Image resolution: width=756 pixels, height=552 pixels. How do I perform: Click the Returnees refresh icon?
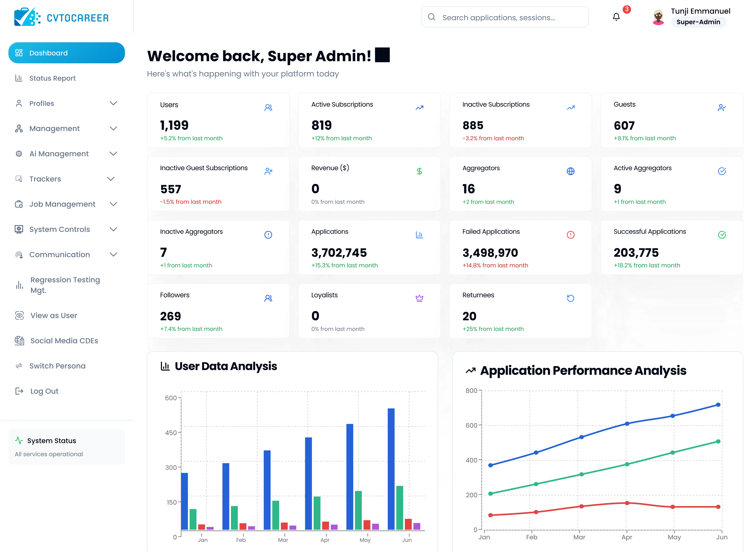click(x=571, y=298)
